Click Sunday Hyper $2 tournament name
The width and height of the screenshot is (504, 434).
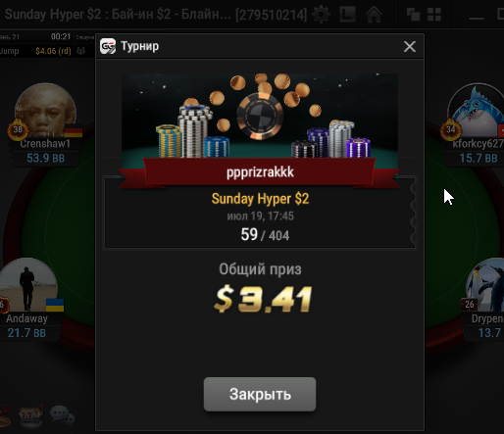click(x=260, y=199)
